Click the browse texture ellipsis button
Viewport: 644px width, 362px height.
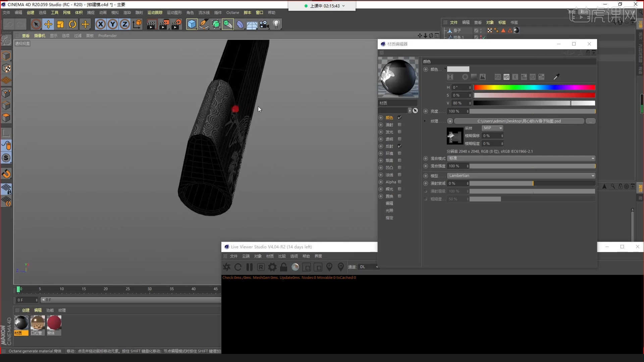[591, 121]
